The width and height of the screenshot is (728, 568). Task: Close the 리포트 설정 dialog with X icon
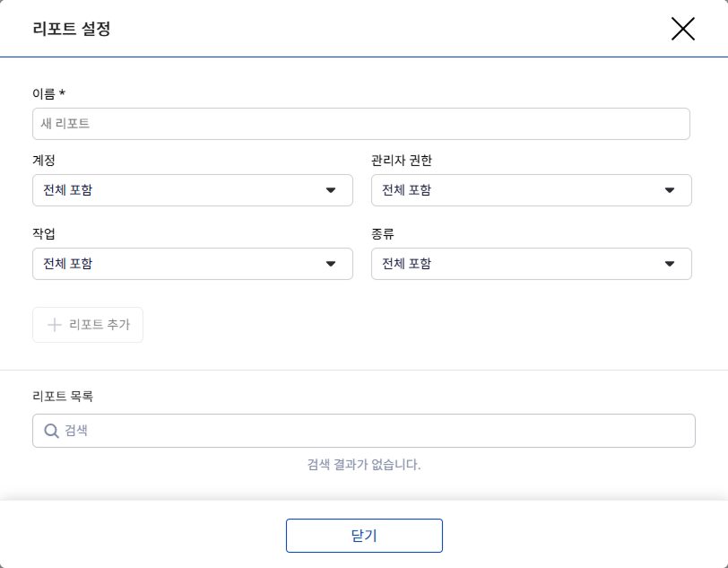[x=683, y=29]
